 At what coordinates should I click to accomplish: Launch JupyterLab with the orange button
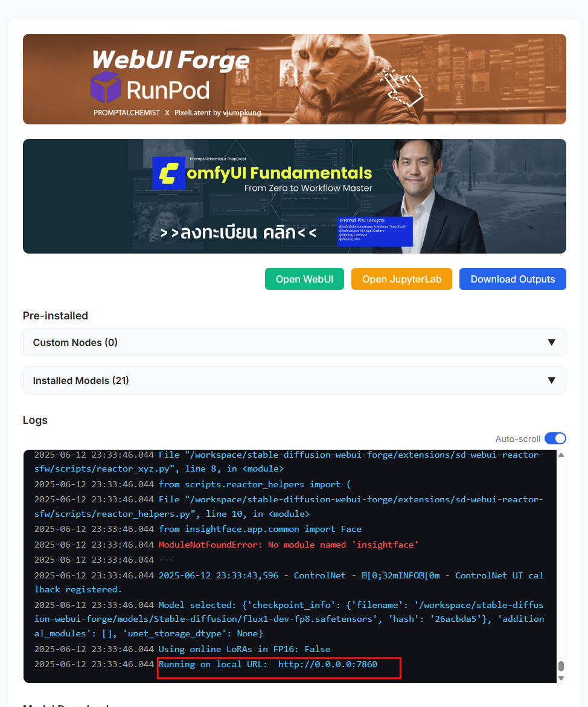pyautogui.click(x=402, y=279)
